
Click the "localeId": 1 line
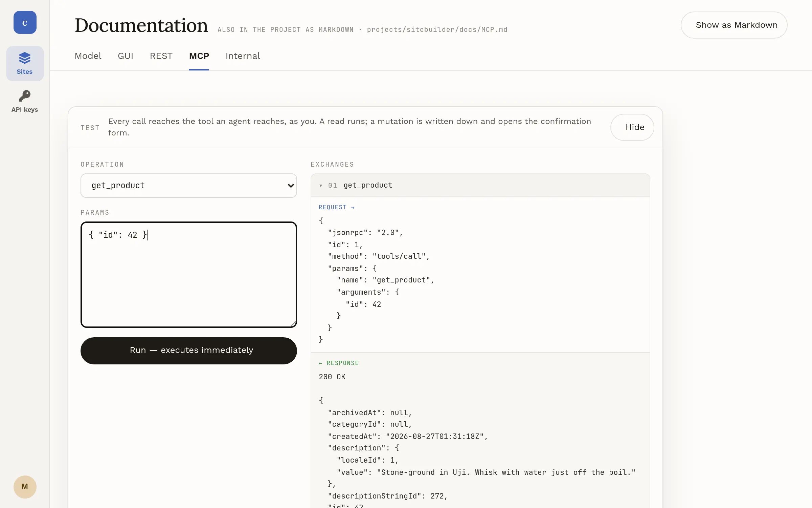(368, 460)
